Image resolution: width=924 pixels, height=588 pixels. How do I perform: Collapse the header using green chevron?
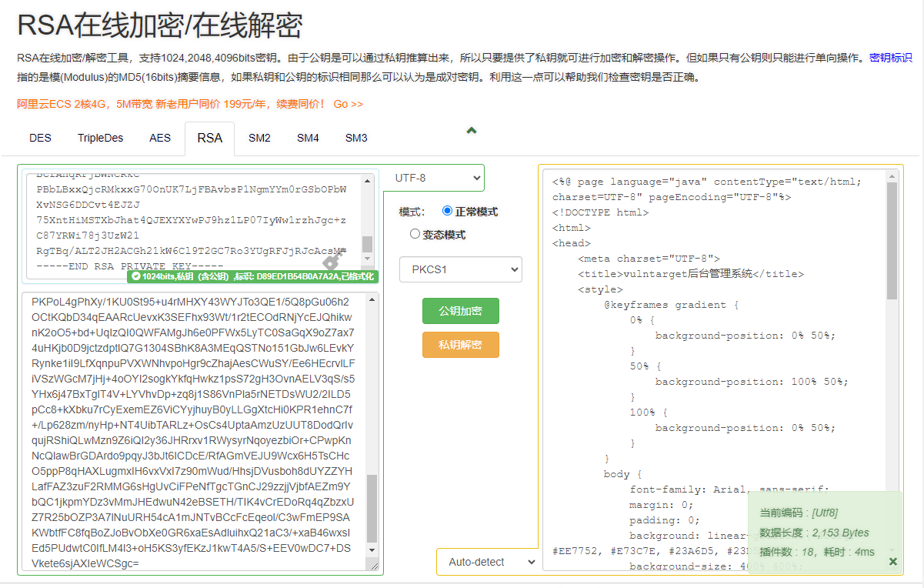pyautogui.click(x=472, y=131)
